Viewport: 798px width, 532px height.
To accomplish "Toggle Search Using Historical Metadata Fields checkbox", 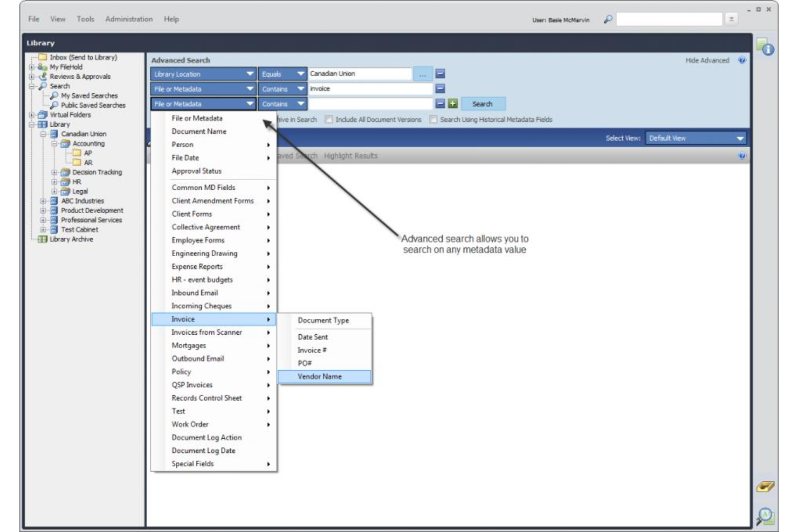I will 433,120.
